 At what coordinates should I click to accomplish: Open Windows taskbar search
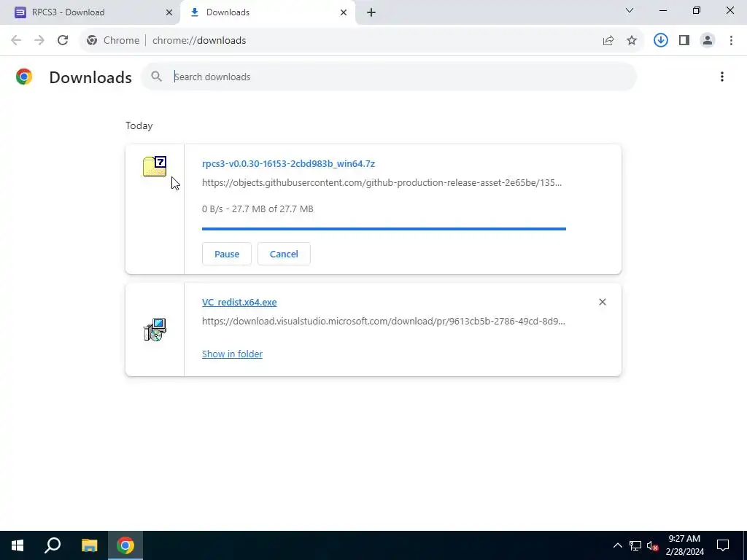pos(53,545)
